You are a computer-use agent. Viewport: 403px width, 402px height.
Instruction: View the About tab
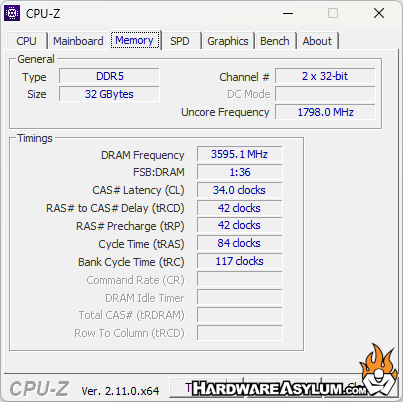click(x=317, y=41)
